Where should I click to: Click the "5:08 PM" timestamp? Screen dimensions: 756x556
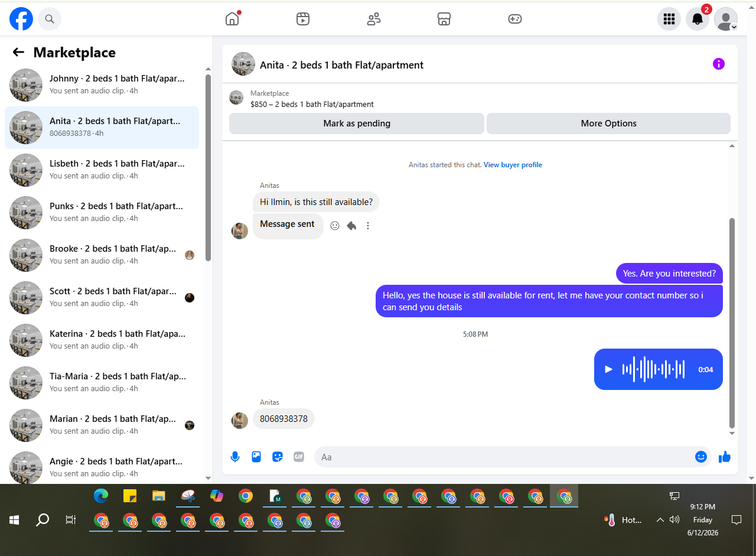[475, 334]
